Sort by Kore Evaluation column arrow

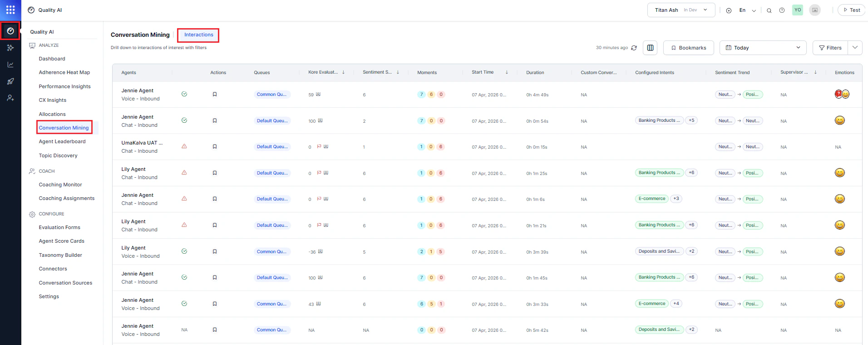click(343, 72)
